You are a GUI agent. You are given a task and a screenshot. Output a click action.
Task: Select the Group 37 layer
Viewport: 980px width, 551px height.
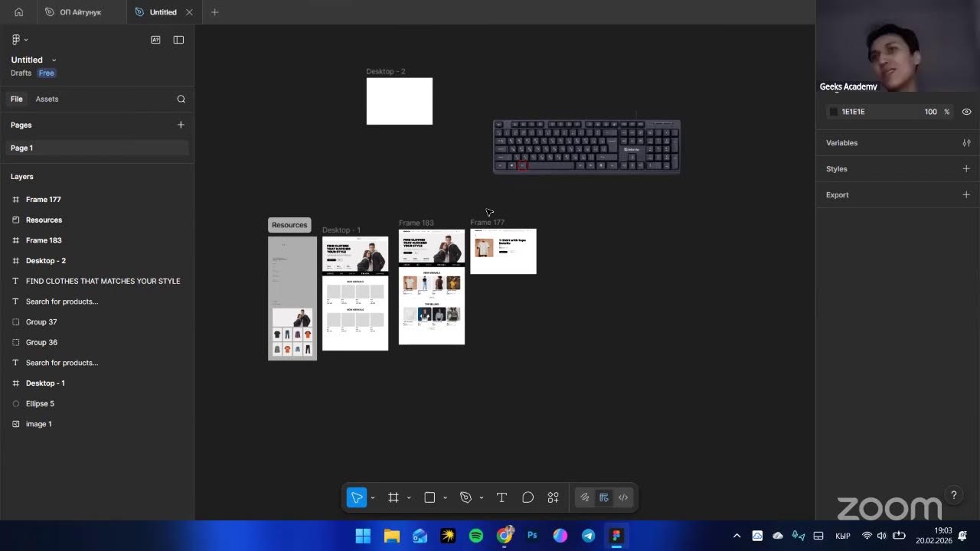[x=97, y=322]
